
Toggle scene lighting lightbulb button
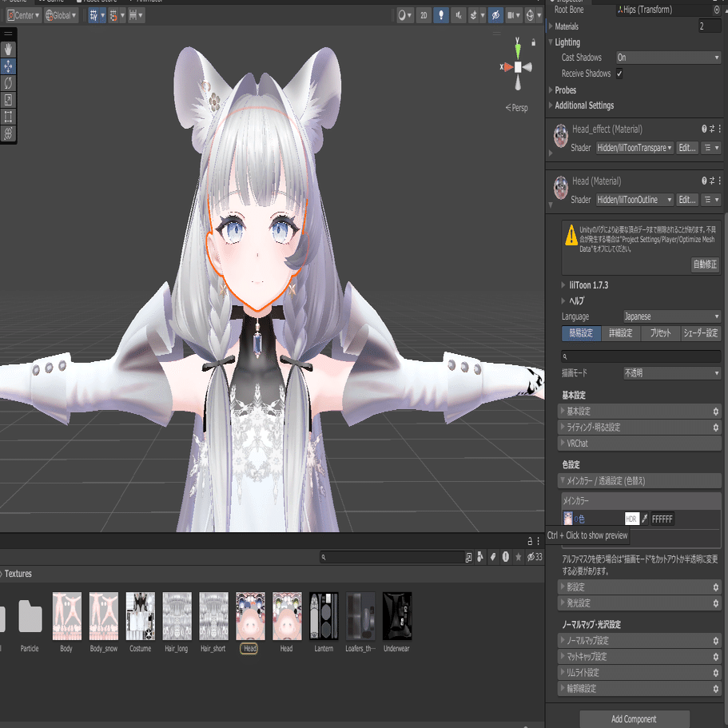[441, 15]
